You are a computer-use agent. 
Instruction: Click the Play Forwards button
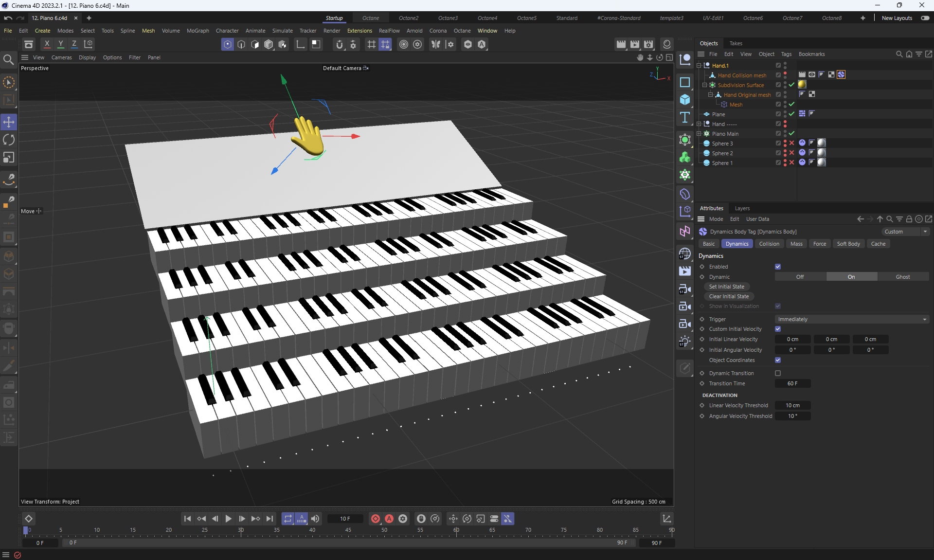click(x=228, y=519)
